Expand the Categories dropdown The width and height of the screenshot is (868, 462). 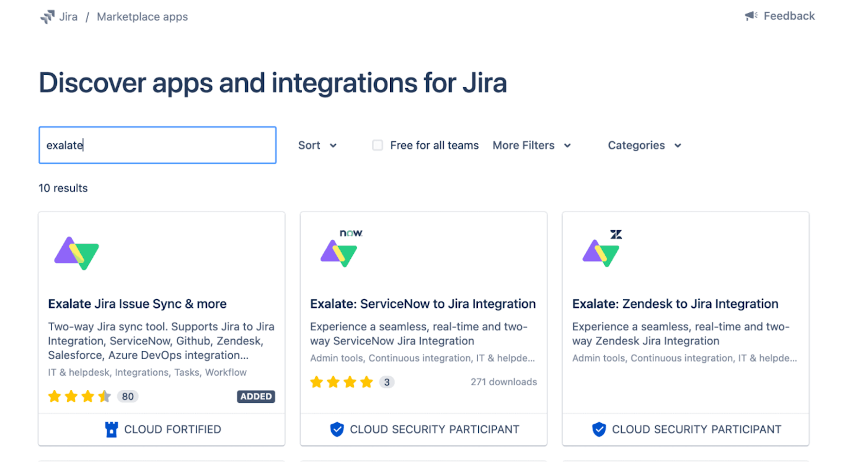coord(643,145)
